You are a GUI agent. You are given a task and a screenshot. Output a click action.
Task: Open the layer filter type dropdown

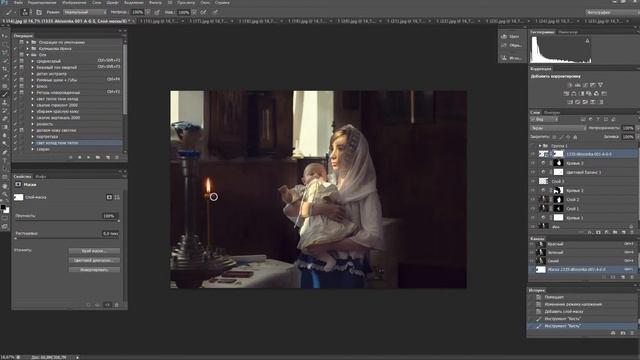[544, 119]
